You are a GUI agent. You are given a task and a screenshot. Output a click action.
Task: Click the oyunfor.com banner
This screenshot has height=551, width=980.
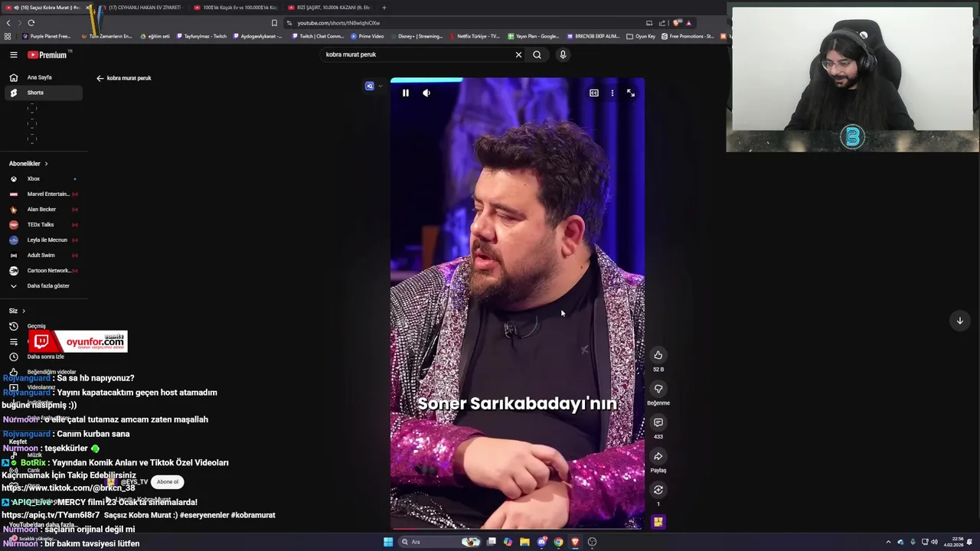pos(78,341)
